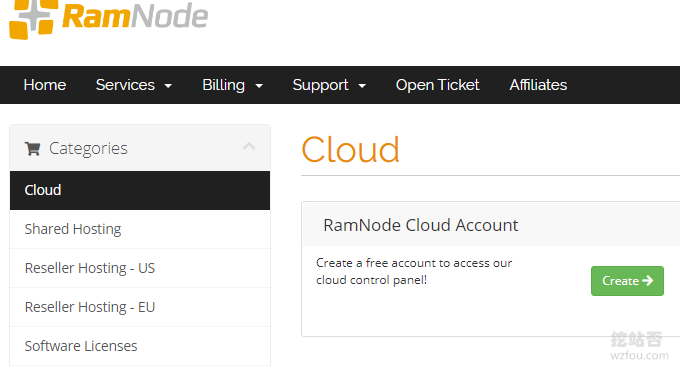Open the Reseller Hosting - EU category
Screen dimensions: 680x366
(140, 307)
